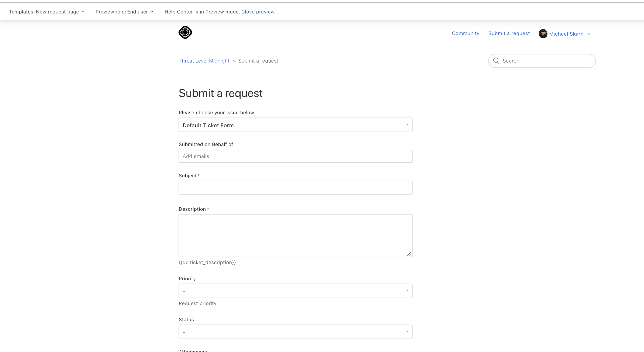Open the Priority dropdown

pyautogui.click(x=295, y=291)
